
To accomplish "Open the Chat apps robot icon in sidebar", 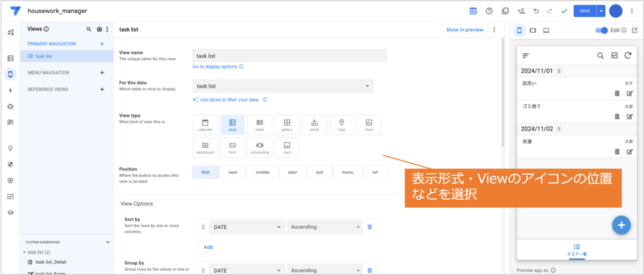I will click(x=10, y=106).
